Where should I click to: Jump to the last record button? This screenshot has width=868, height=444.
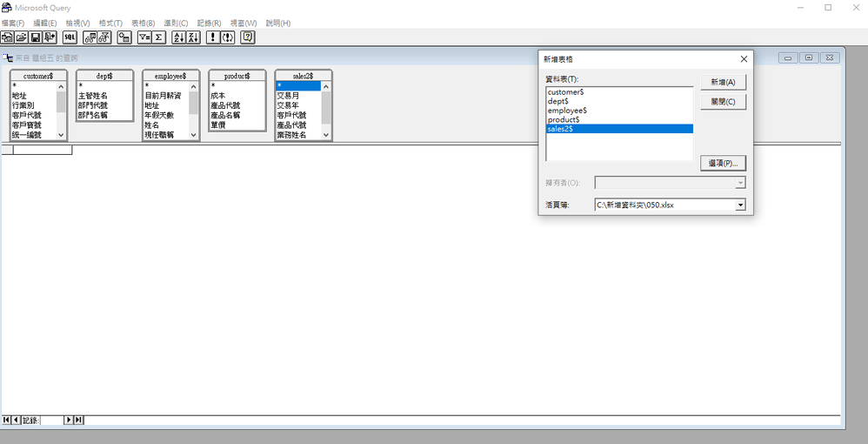coord(78,420)
